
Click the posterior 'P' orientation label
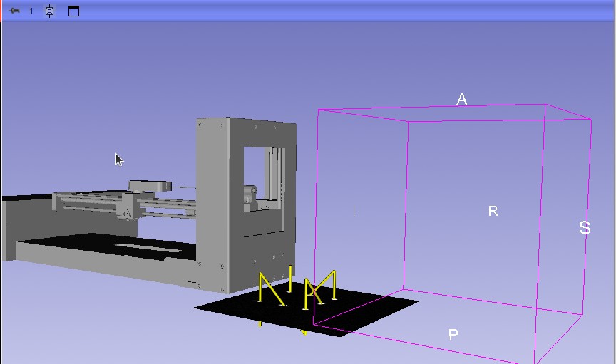[x=453, y=335]
